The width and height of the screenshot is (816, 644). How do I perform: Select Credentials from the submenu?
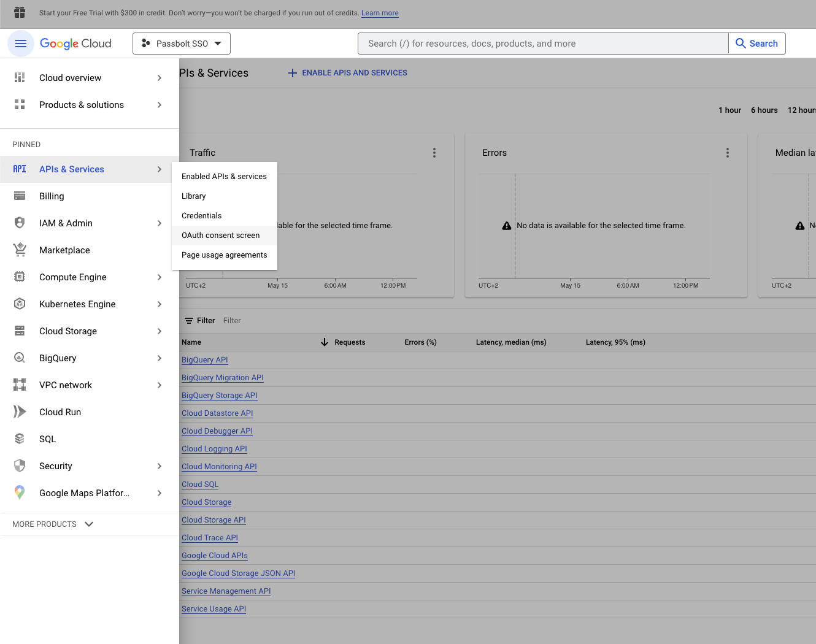[225, 216]
